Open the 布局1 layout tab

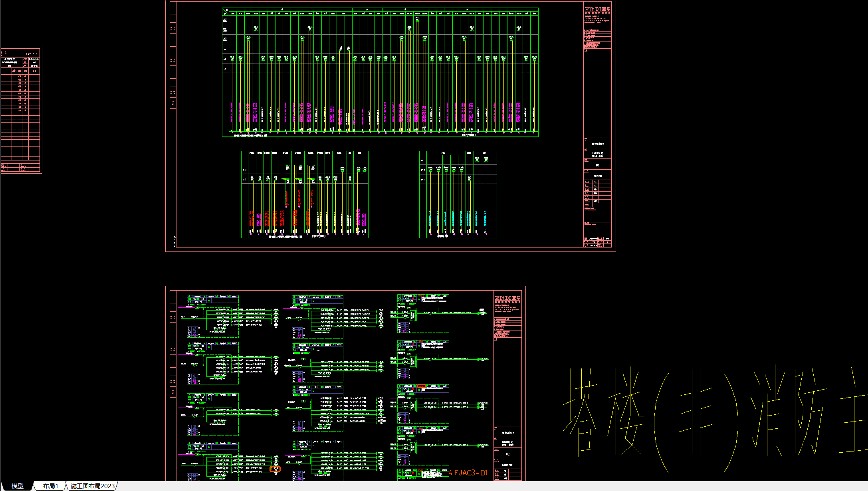(50, 486)
